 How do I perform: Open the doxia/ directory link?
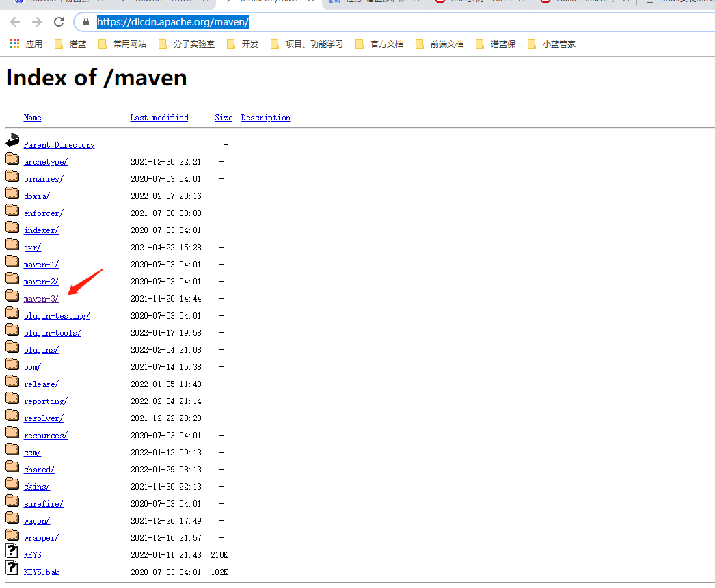(x=37, y=196)
